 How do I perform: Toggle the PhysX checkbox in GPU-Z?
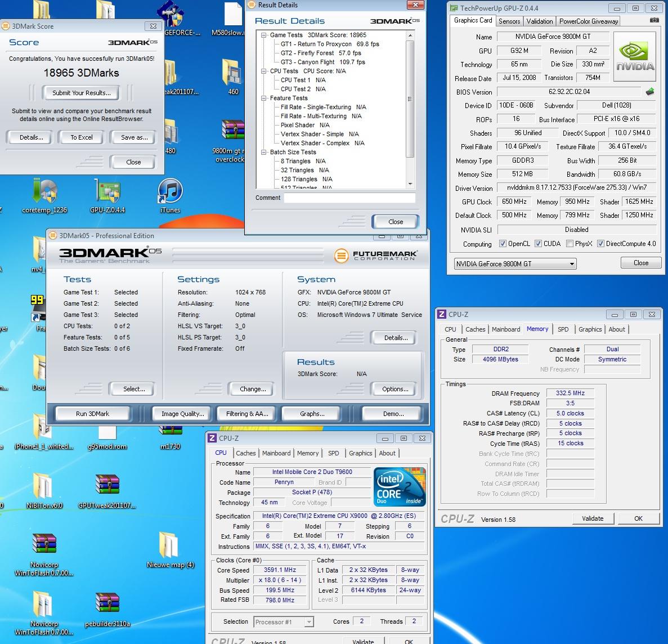click(570, 243)
